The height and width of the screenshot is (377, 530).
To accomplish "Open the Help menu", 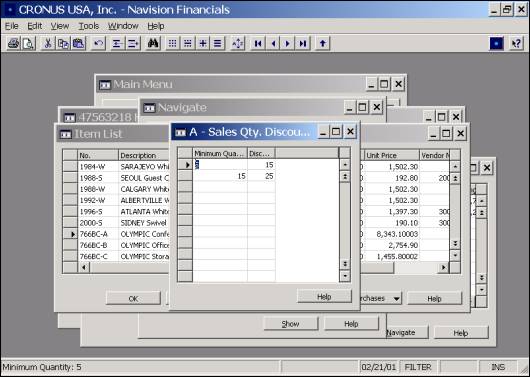I will pyautogui.click(x=156, y=26).
